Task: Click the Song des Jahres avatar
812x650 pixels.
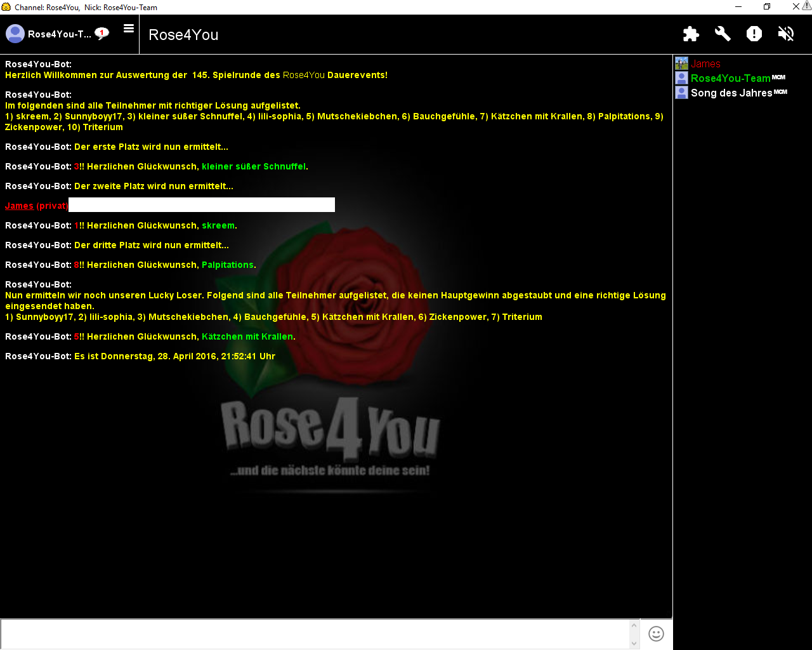Action: pyautogui.click(x=681, y=93)
